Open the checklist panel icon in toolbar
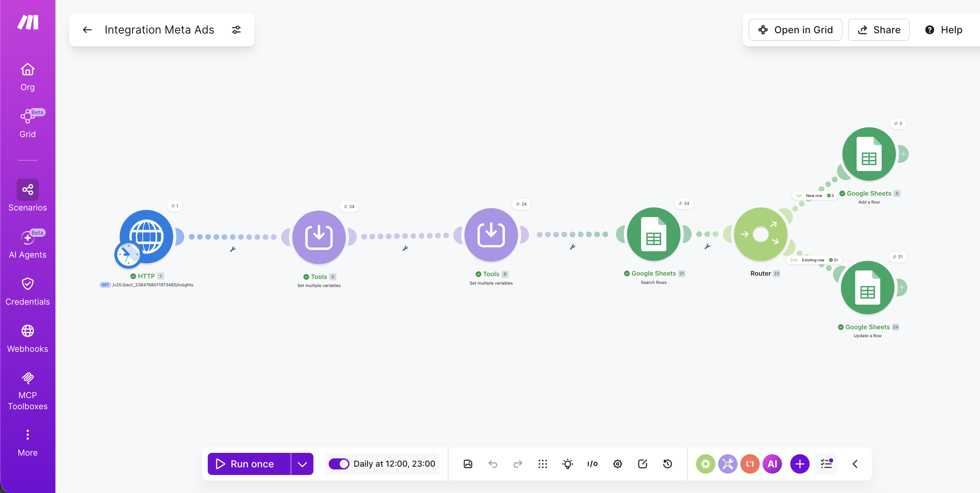Screen dimensions: 980x493 click(826, 463)
